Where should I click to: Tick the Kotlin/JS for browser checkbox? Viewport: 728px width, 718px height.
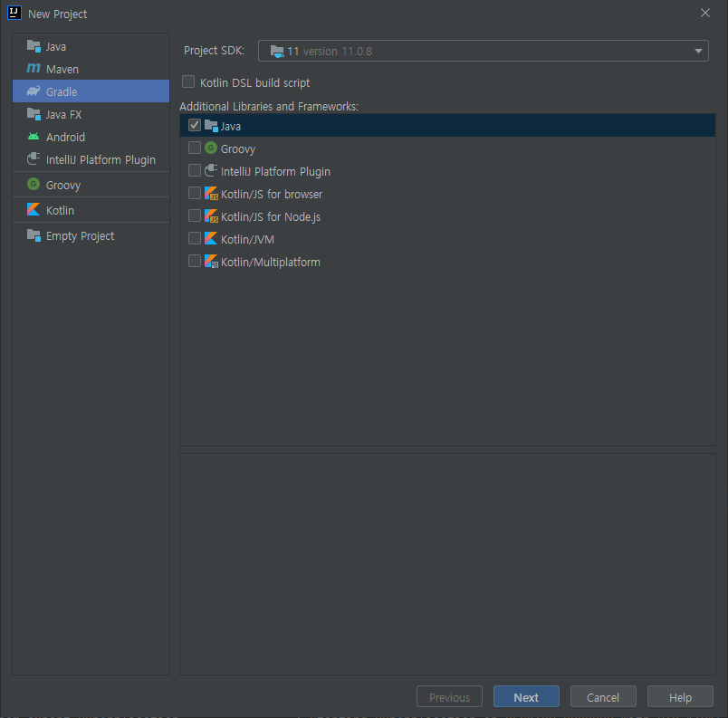pyautogui.click(x=195, y=193)
